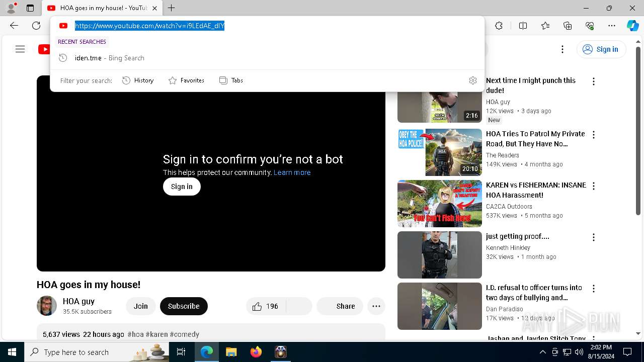This screenshot has height=362, width=644.
Task: Share the video
Action: pos(340,306)
